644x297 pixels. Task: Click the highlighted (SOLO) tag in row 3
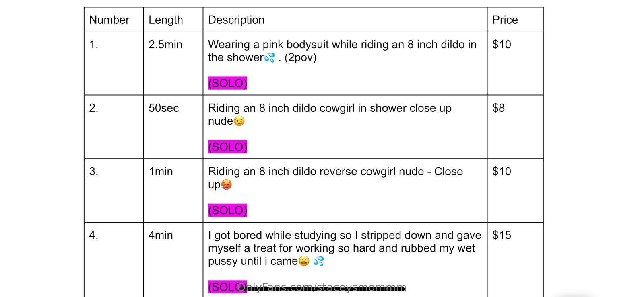(227, 210)
